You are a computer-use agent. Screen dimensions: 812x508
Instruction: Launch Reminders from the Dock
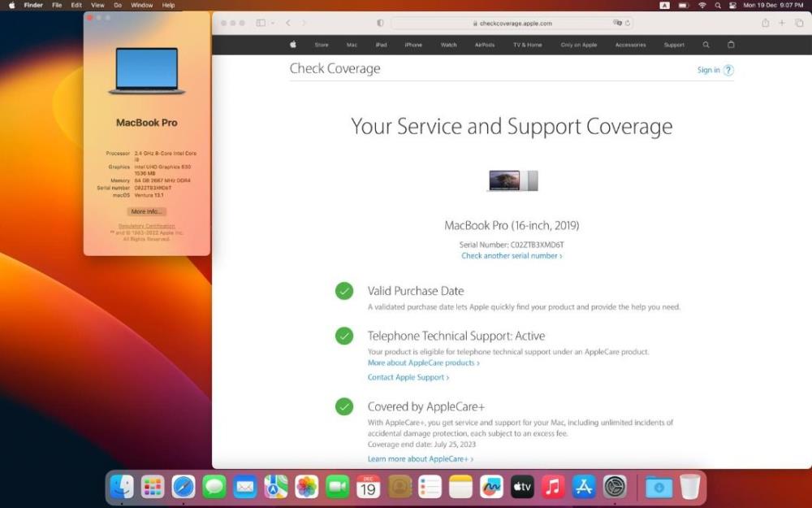[x=430, y=487]
